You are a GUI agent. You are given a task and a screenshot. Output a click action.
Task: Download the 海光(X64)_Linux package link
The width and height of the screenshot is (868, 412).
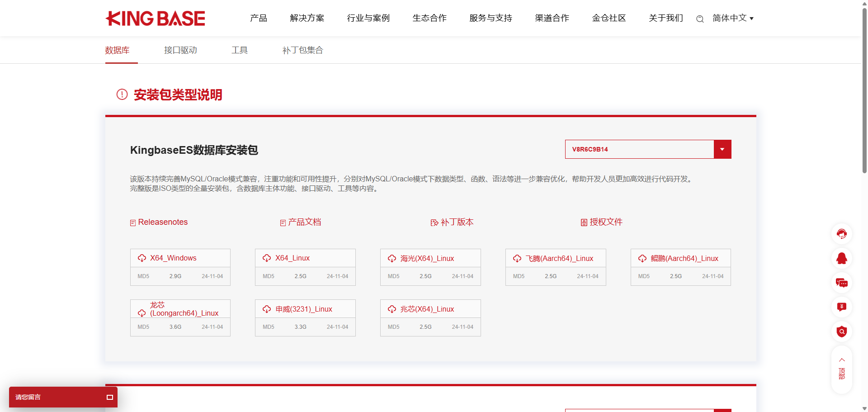point(427,259)
